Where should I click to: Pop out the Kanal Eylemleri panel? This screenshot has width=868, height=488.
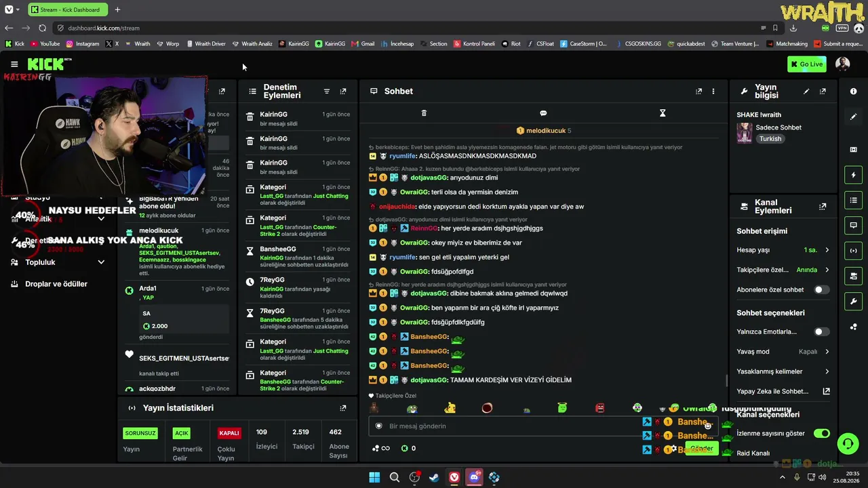point(823,207)
